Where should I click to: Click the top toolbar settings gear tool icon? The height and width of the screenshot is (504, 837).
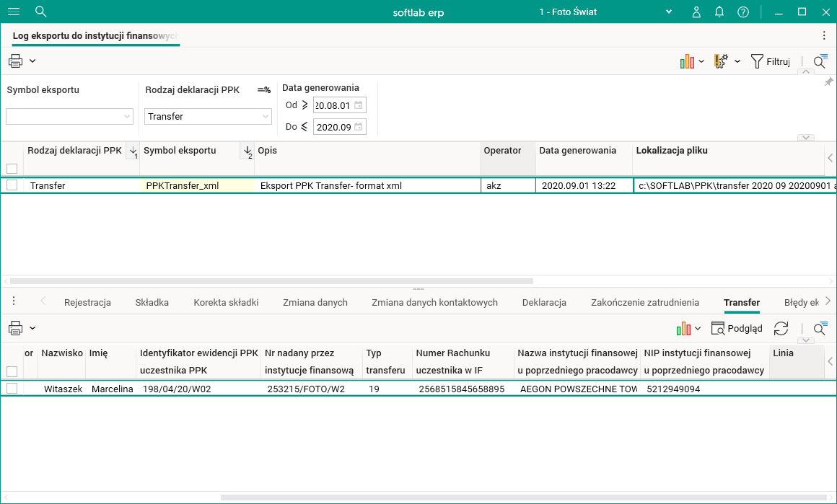721,61
